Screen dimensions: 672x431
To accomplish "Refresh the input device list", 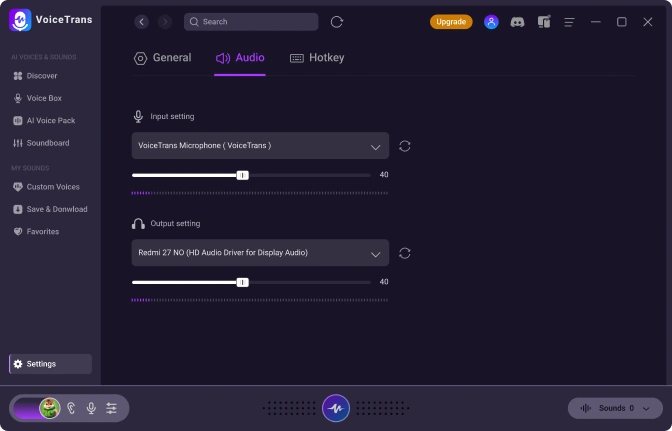I will click(x=405, y=146).
